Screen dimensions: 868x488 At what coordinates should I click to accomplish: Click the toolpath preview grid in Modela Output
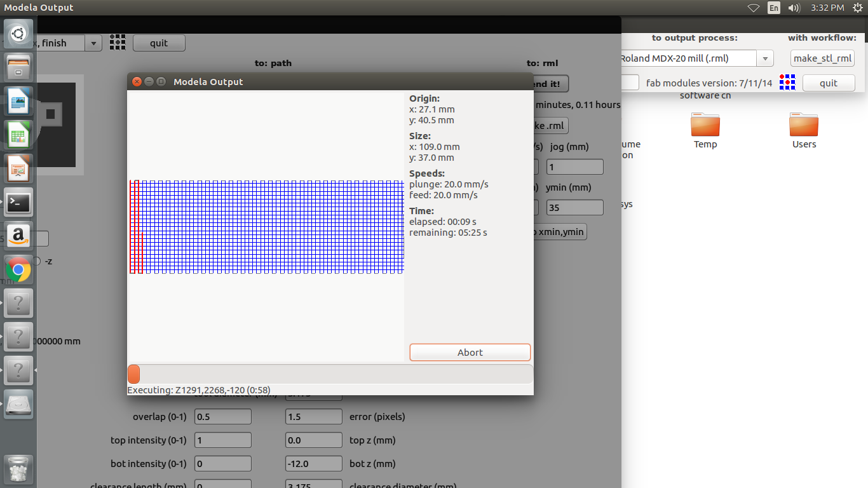pyautogui.click(x=266, y=227)
